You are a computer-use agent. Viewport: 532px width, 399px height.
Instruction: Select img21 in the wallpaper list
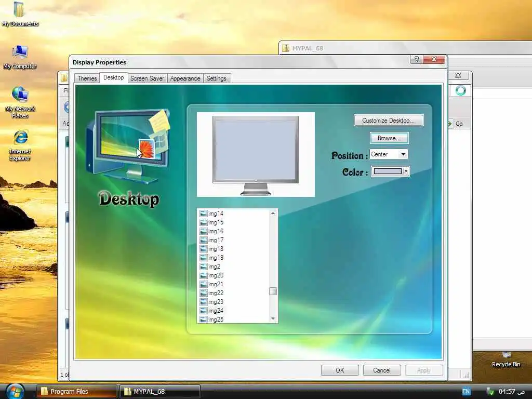pyautogui.click(x=216, y=284)
